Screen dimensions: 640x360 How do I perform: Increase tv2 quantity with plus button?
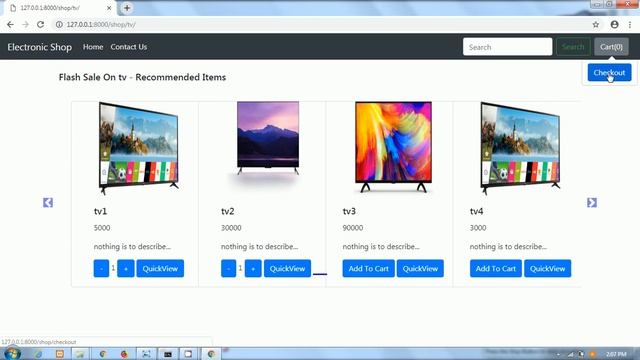(253, 269)
